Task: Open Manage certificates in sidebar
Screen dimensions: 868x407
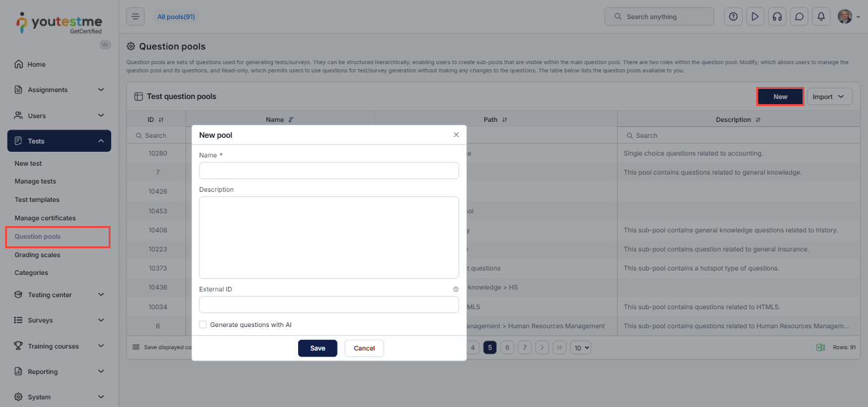Action: coord(45,218)
